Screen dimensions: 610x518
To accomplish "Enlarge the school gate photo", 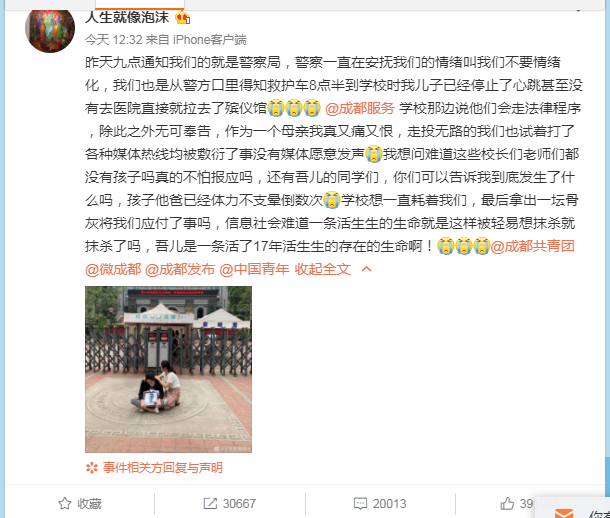I will coord(168,369).
